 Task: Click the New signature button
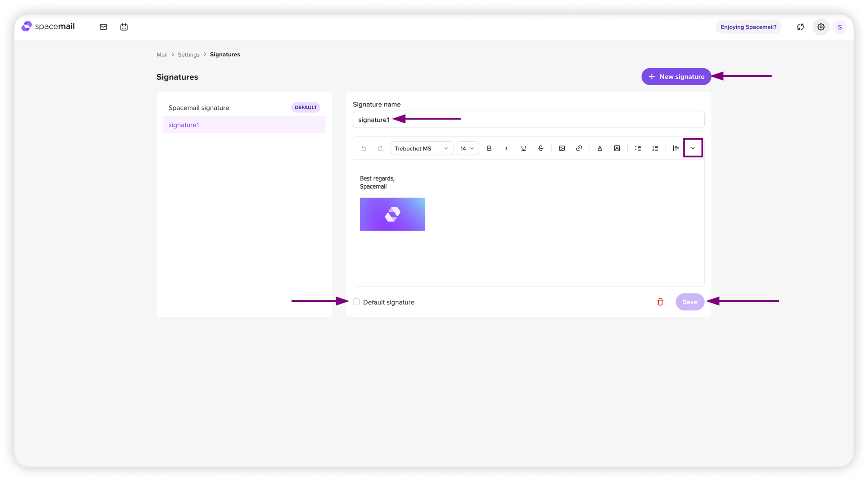(x=676, y=77)
